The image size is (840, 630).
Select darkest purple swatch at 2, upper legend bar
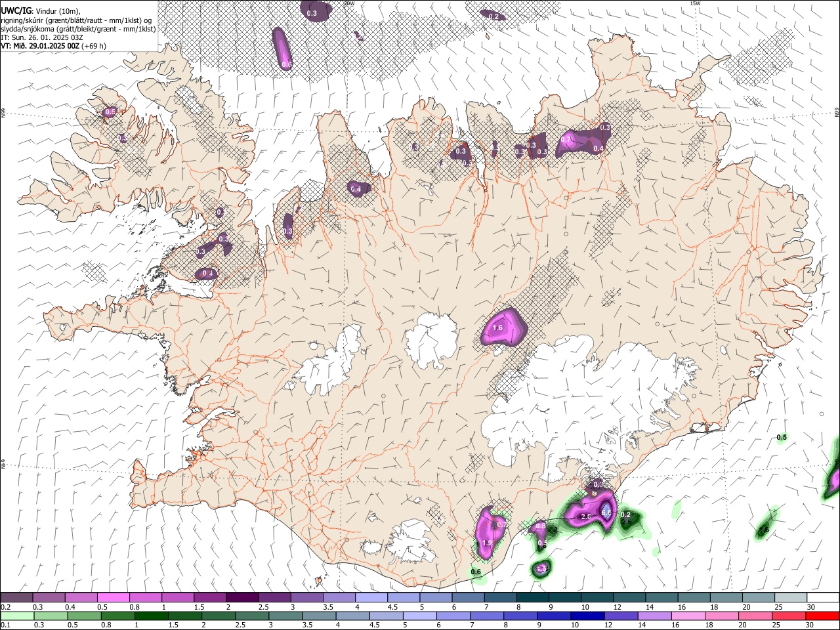(x=242, y=598)
